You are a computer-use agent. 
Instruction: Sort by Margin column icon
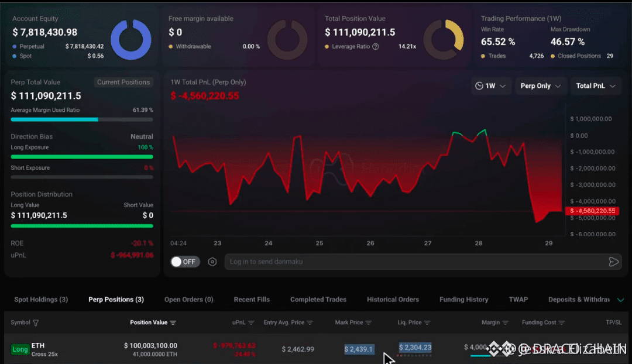coord(506,322)
